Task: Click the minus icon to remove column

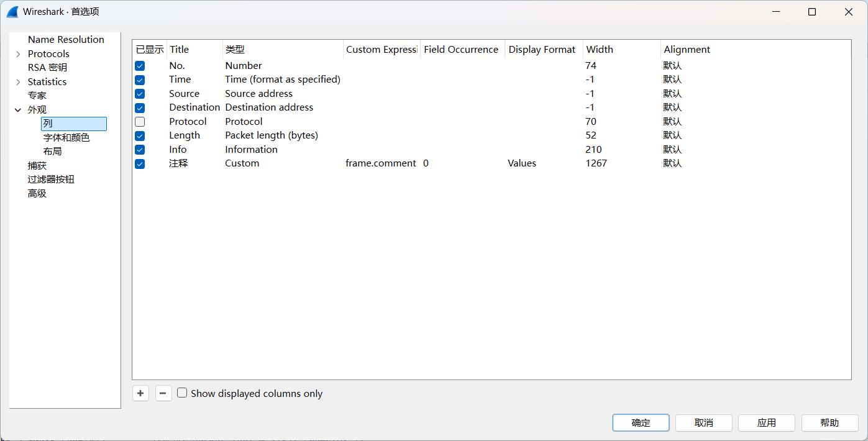Action: click(x=163, y=393)
